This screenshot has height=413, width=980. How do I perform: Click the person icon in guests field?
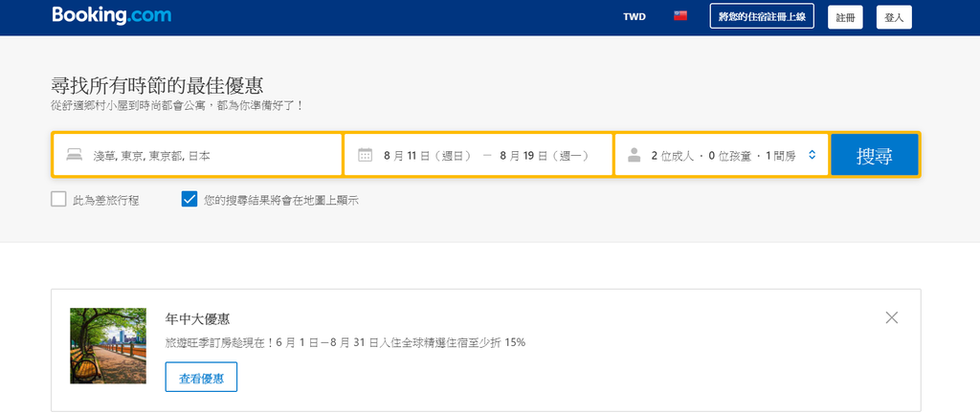click(x=635, y=155)
